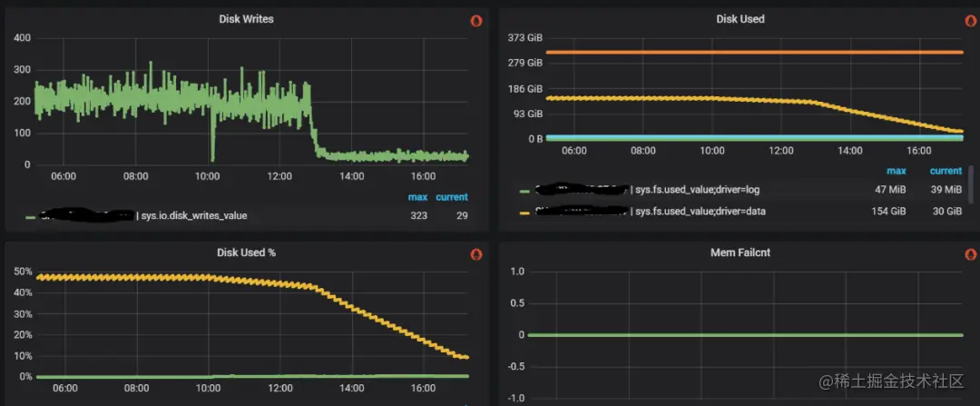
Task: Click the Disk Used legend scrollbar
Action: (971, 183)
